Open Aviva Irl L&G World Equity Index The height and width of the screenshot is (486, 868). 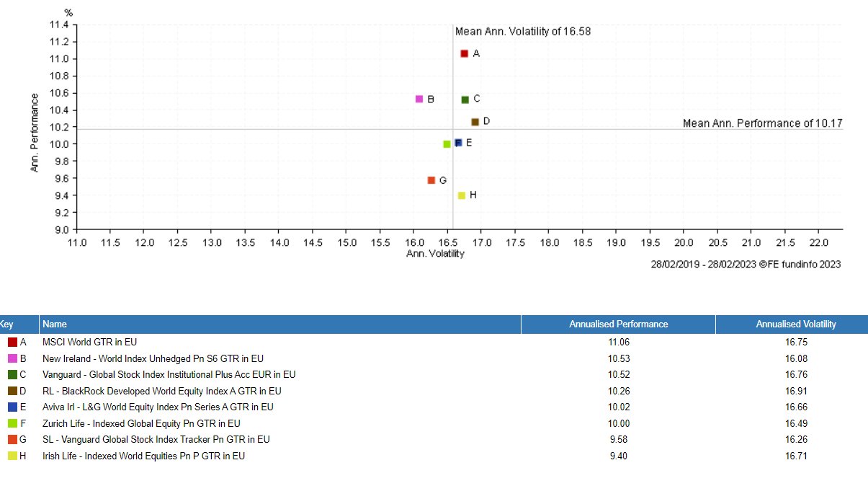[158, 407]
